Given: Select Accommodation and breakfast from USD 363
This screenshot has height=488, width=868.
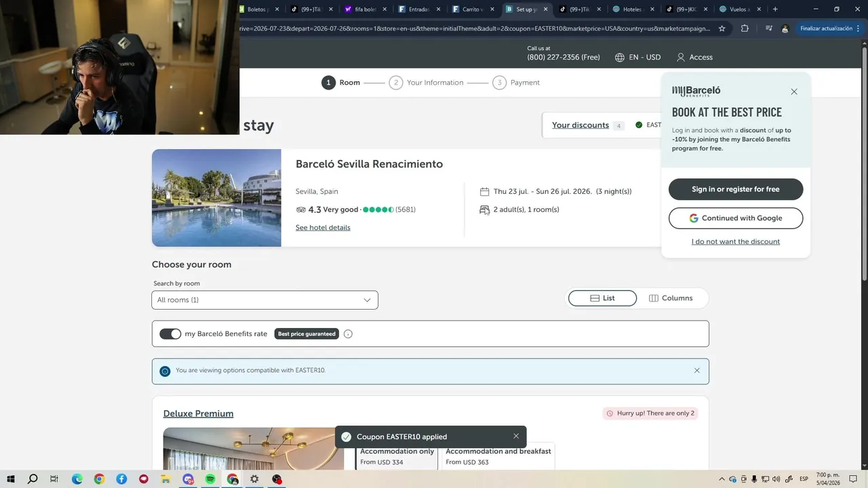Looking at the screenshot, I should [x=498, y=457].
